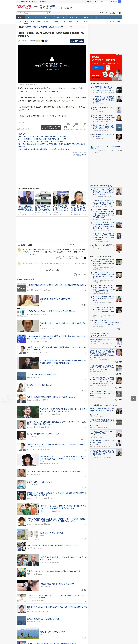Click the video error warning icon
Image resolution: width=138 pixels, height=644 pixels.
click(x=52, y=59)
